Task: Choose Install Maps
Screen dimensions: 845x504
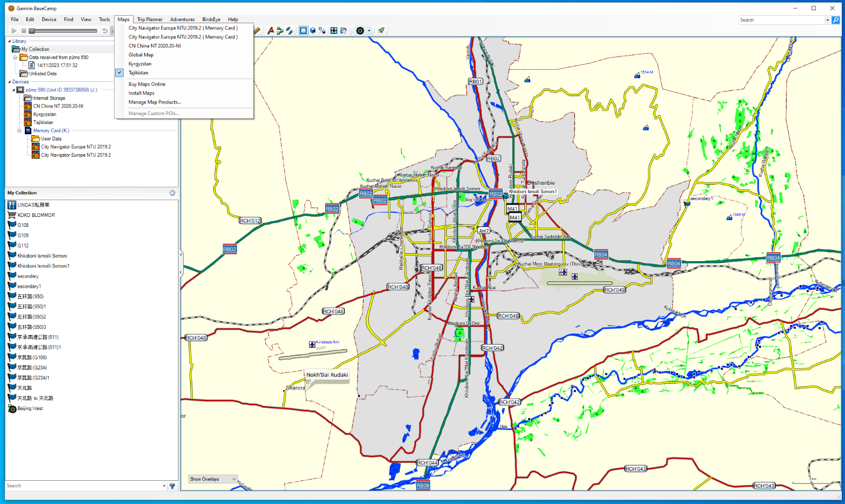Action: coord(184,93)
